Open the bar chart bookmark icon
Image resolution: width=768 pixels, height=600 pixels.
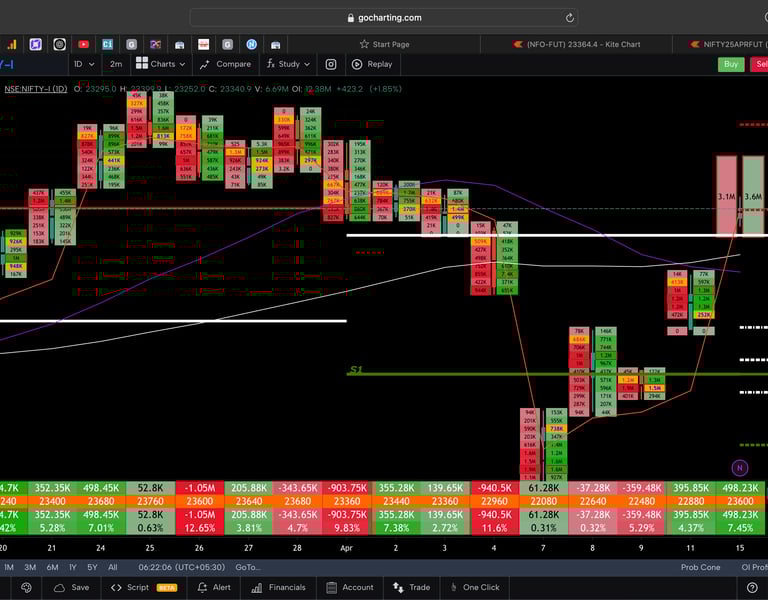(12, 45)
